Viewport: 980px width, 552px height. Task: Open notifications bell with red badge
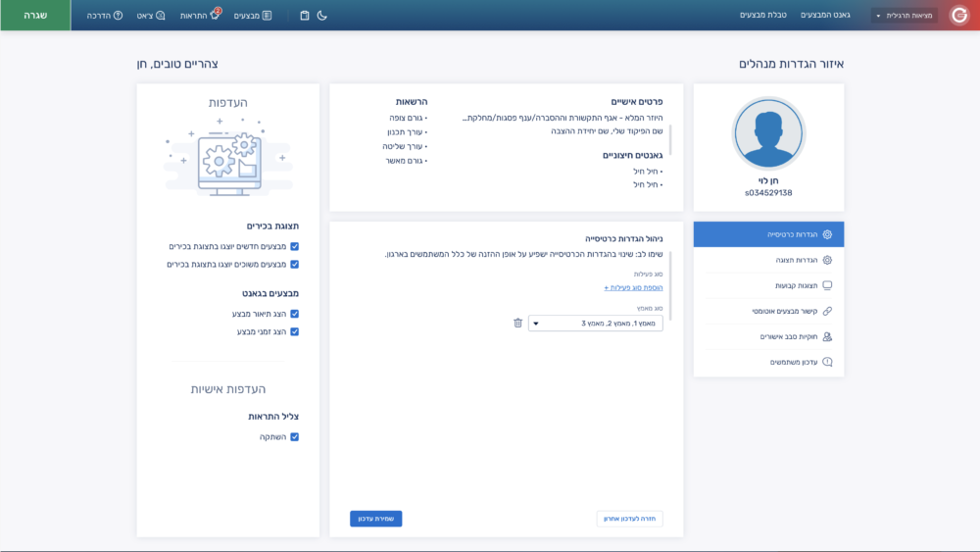coord(215,15)
